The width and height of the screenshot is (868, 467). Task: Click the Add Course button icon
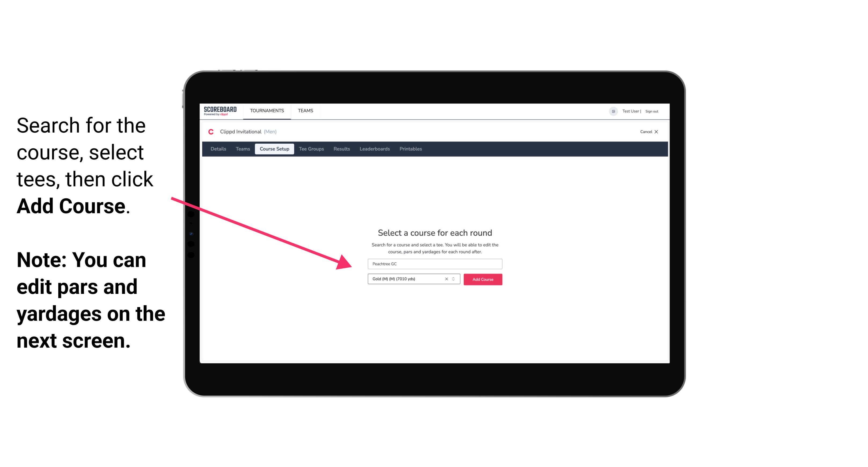click(x=482, y=279)
